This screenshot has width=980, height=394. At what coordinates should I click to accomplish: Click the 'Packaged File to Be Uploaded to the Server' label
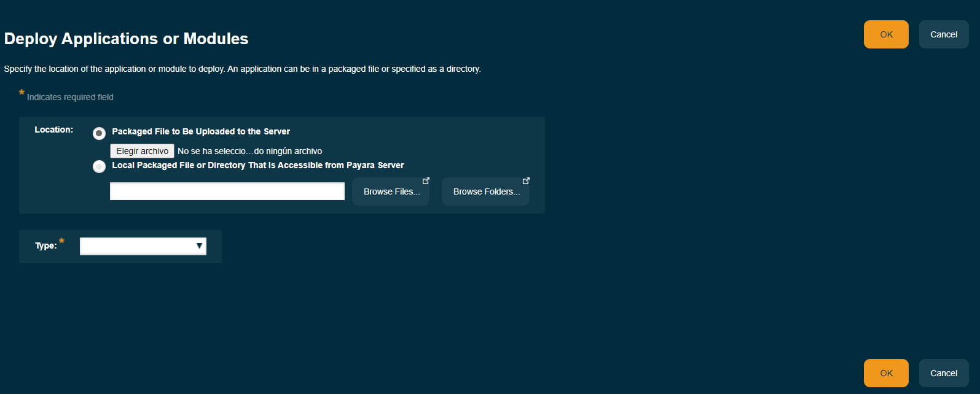pos(201,131)
